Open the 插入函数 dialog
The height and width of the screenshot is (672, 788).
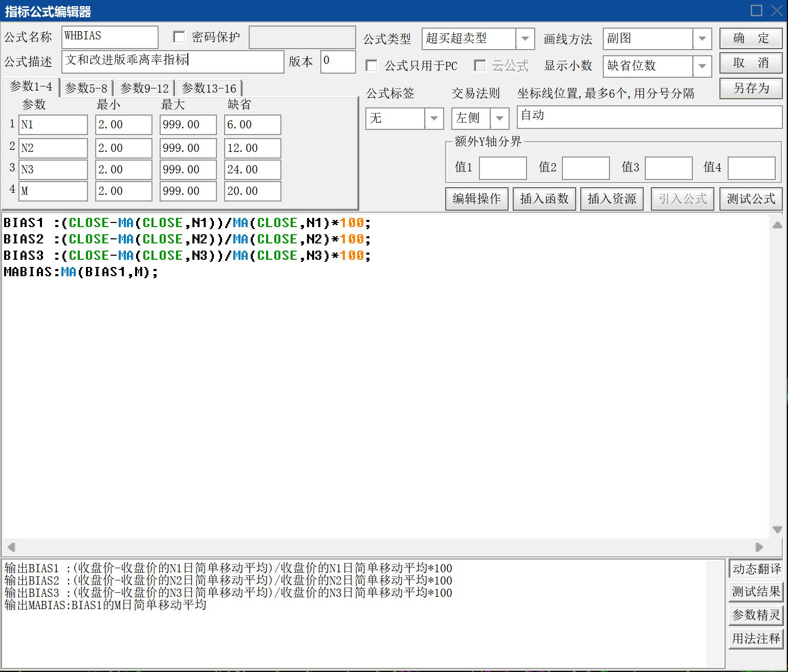pyautogui.click(x=544, y=198)
